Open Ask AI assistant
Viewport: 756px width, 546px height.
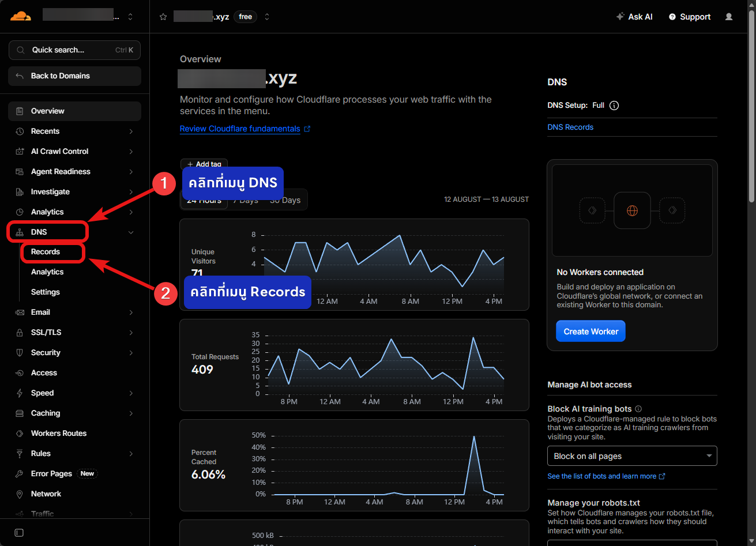pos(634,17)
